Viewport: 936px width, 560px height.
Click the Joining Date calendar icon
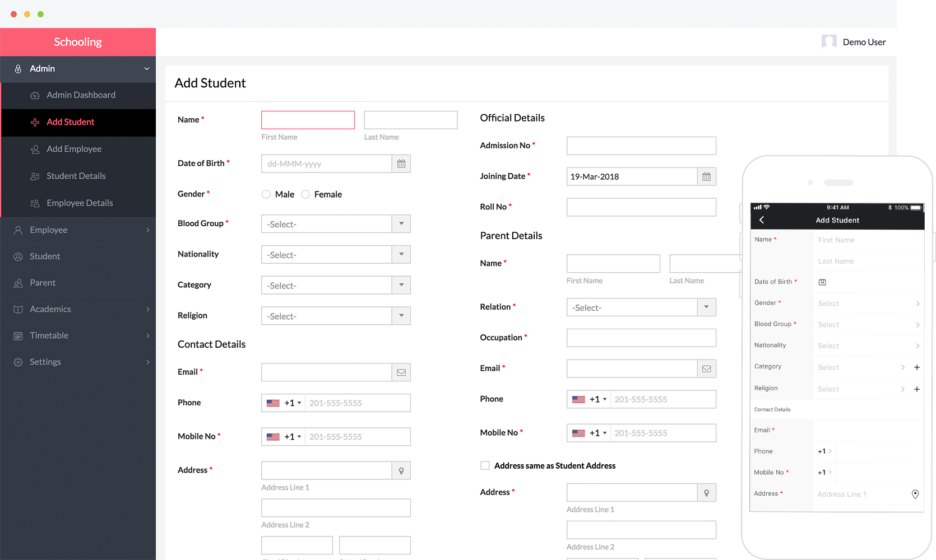pos(706,177)
